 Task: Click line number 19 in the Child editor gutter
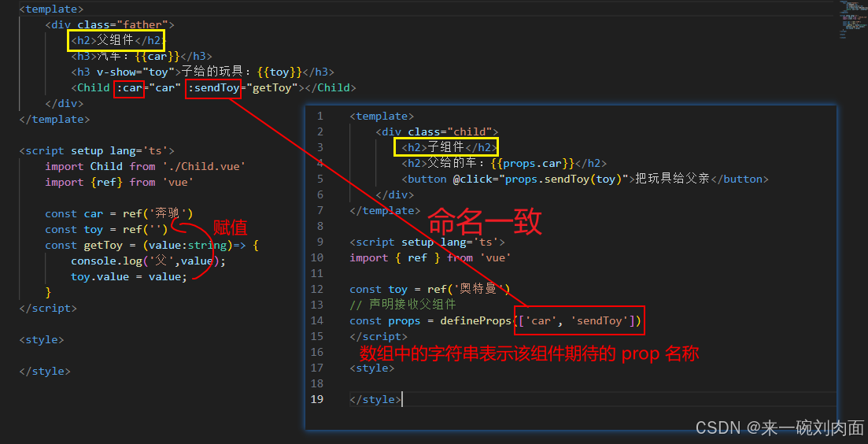316,399
